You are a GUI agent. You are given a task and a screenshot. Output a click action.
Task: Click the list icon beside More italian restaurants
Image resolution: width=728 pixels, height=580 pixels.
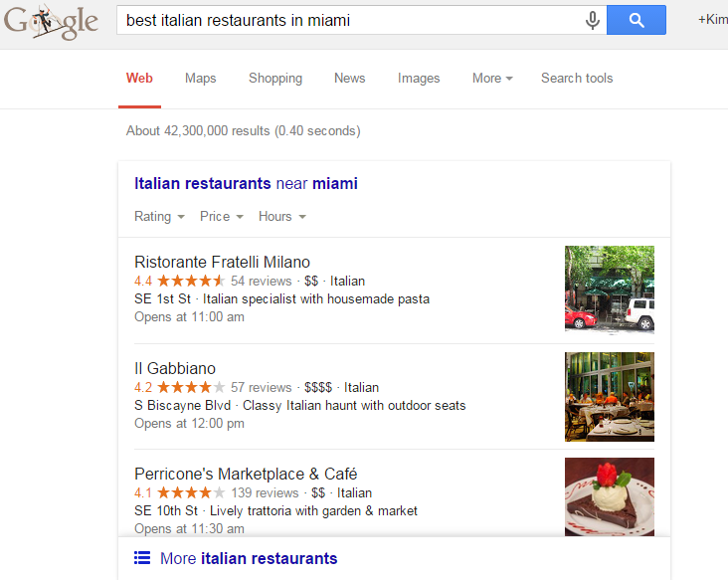tap(142, 558)
